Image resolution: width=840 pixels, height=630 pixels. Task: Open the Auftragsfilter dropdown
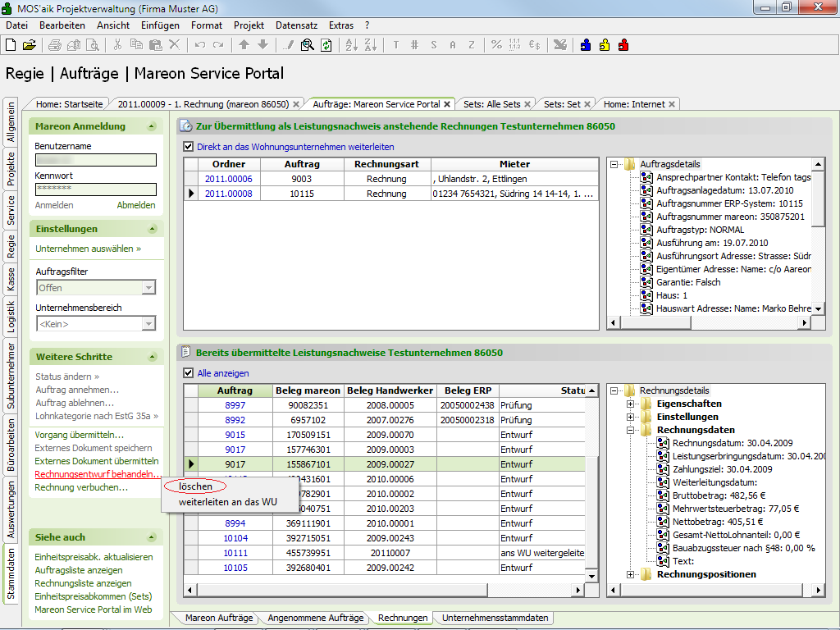click(x=149, y=288)
